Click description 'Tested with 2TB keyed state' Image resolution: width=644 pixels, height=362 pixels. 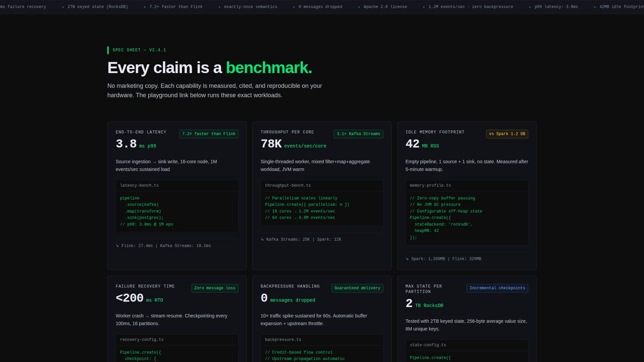click(466, 325)
